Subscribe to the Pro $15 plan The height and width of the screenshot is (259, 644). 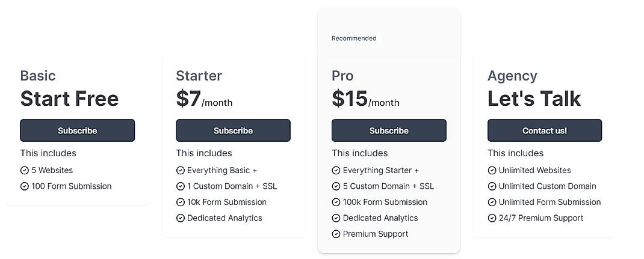point(389,130)
